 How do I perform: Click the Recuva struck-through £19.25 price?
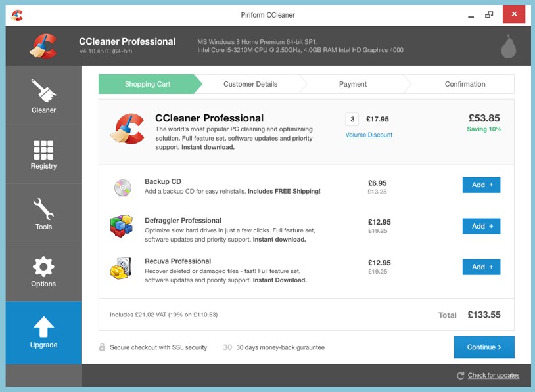tap(377, 272)
